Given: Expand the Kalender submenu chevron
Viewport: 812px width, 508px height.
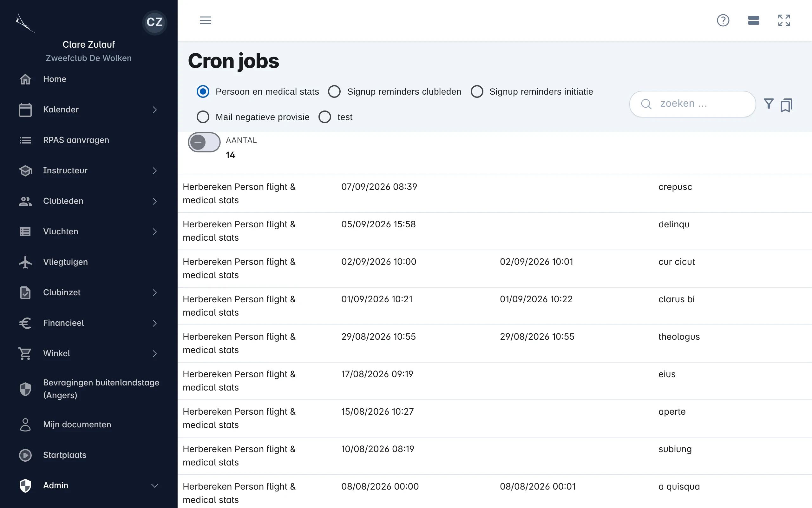Looking at the screenshot, I should pos(155,110).
